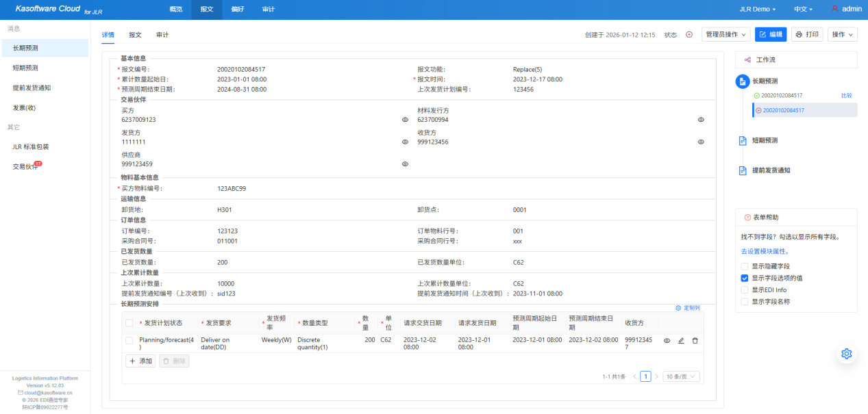
Task: Open the floating settings gear button
Action: pyautogui.click(x=846, y=354)
